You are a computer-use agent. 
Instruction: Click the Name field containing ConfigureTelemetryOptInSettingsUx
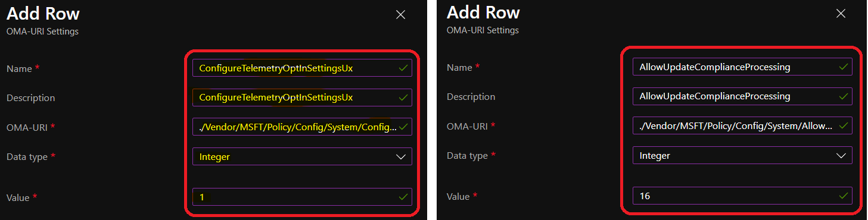(x=302, y=68)
